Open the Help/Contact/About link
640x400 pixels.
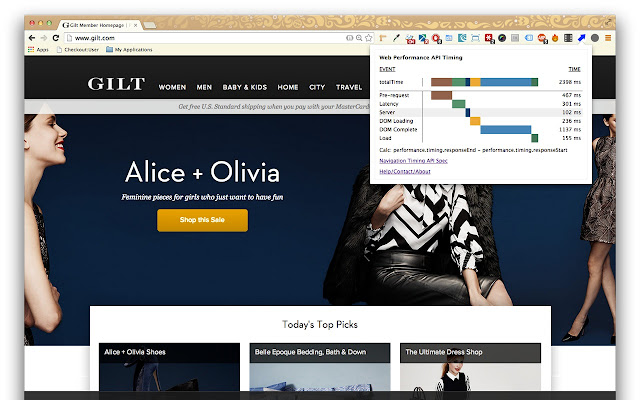coord(405,171)
